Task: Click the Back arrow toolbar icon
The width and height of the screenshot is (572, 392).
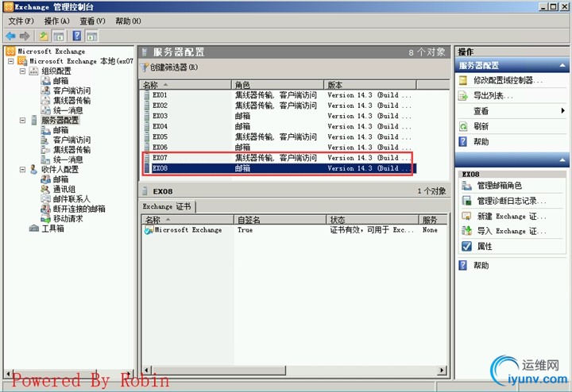Action: pos(11,36)
